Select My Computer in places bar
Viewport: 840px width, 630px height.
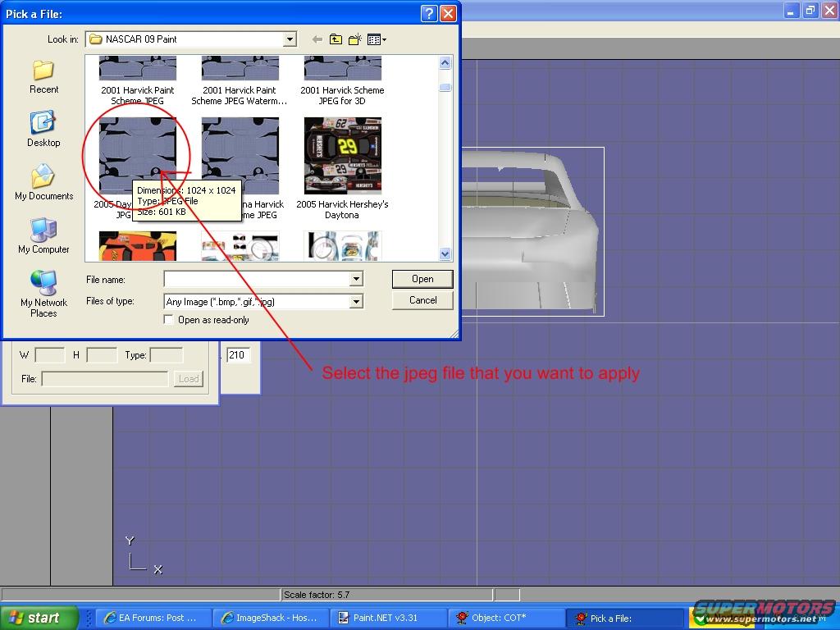point(43,231)
